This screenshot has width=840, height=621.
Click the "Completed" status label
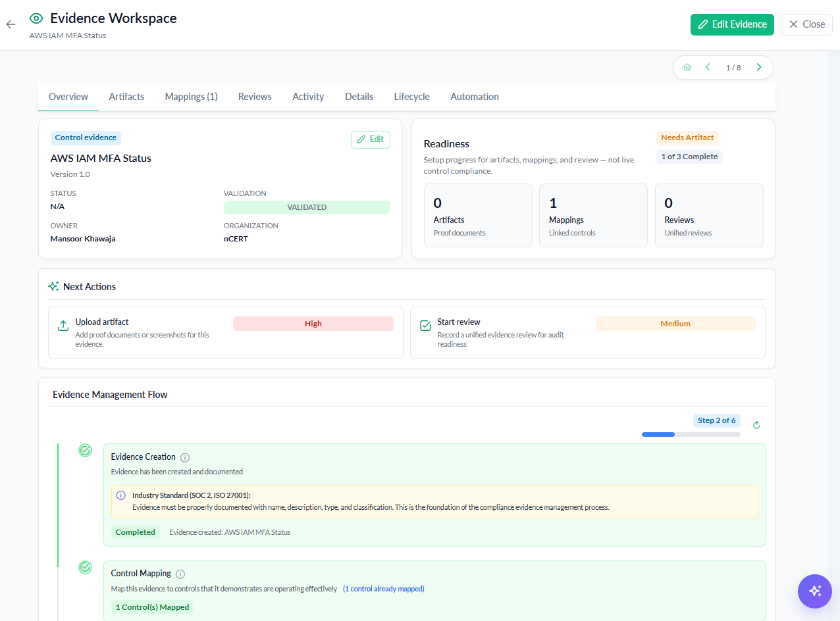[136, 532]
